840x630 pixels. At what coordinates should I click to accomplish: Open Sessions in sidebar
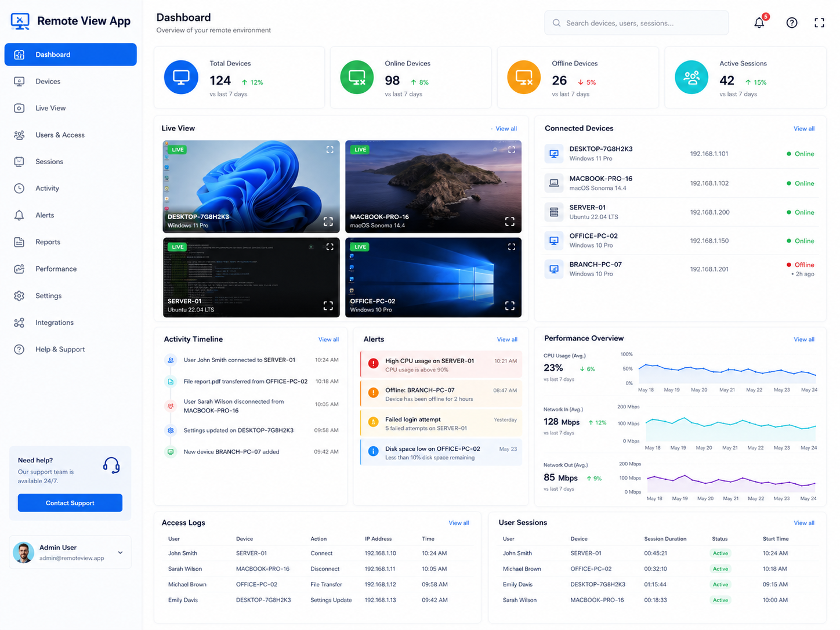(x=71, y=161)
